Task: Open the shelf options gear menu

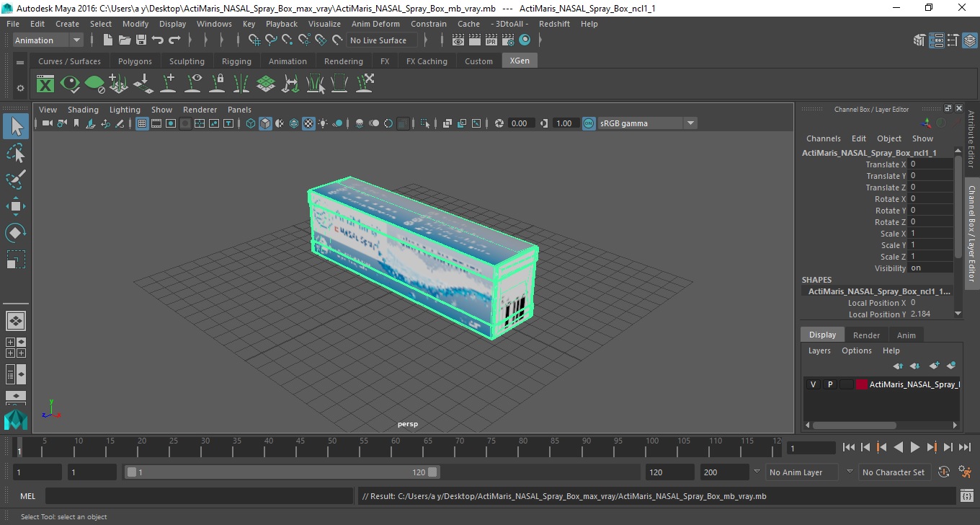Action: click(20, 88)
